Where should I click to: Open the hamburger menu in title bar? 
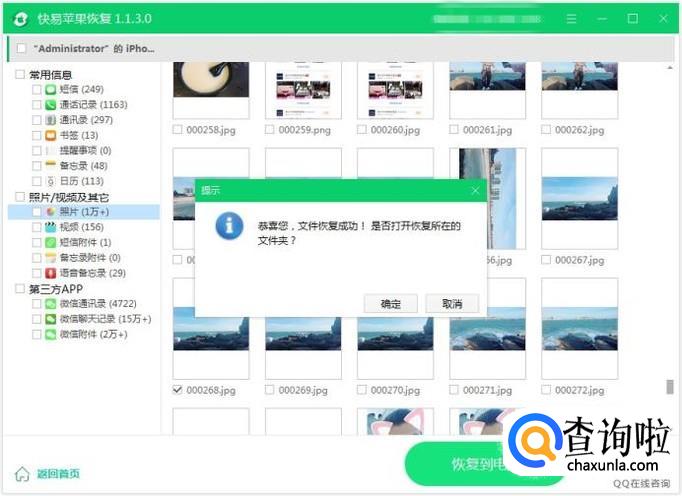pyautogui.click(x=571, y=18)
